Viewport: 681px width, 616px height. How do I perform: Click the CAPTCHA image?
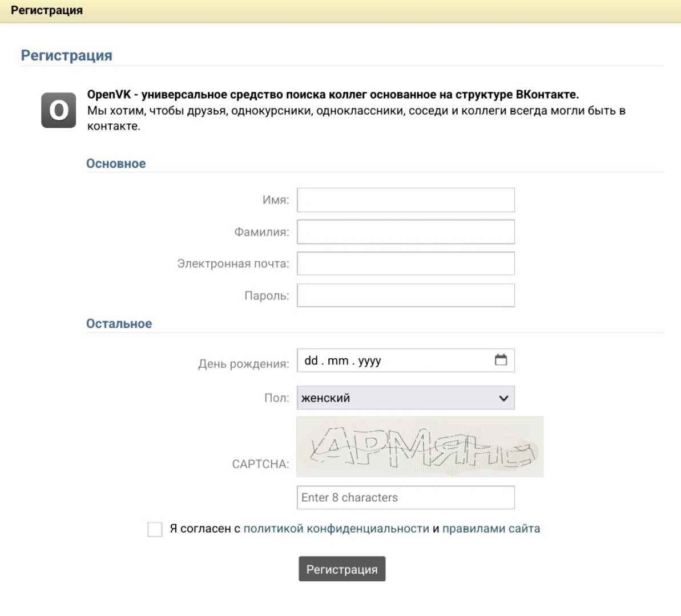tap(420, 447)
